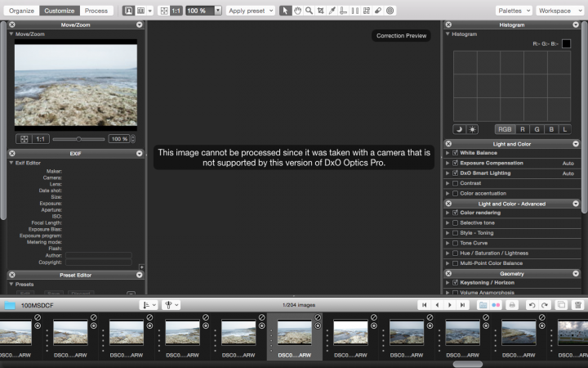
Task: Switch to the Process tab
Action: click(96, 11)
